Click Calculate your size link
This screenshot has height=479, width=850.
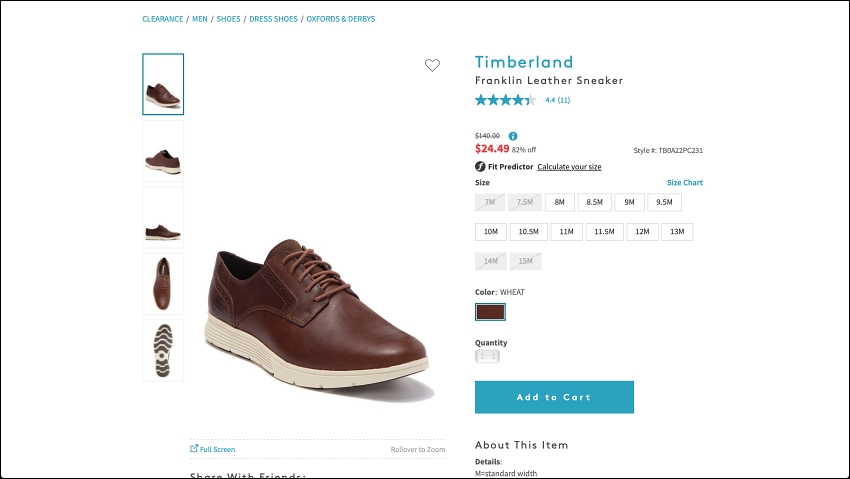tap(569, 167)
